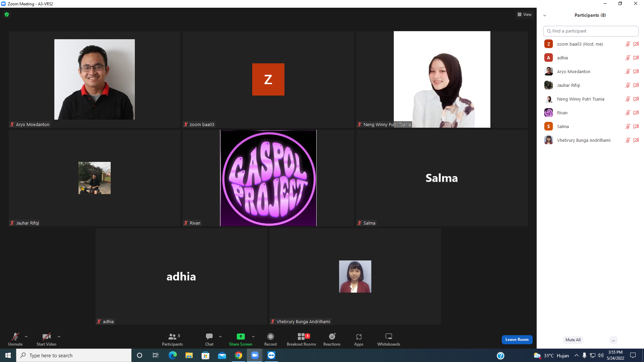
Task: Toggle microphone icon for adhia in list
Action: point(628,58)
